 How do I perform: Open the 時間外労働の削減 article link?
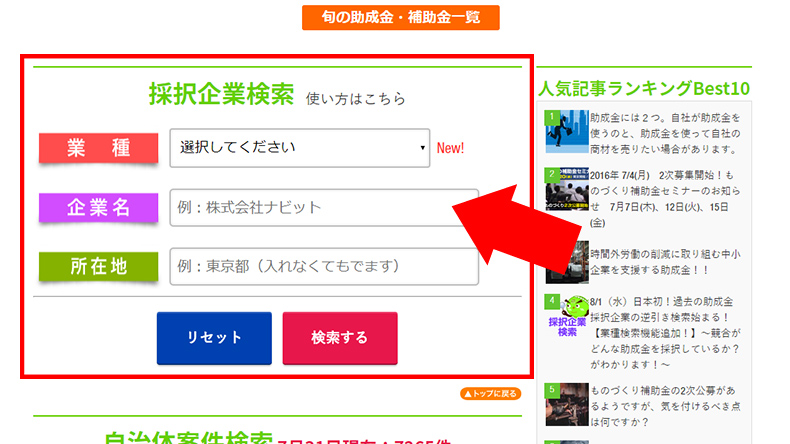coord(664,263)
